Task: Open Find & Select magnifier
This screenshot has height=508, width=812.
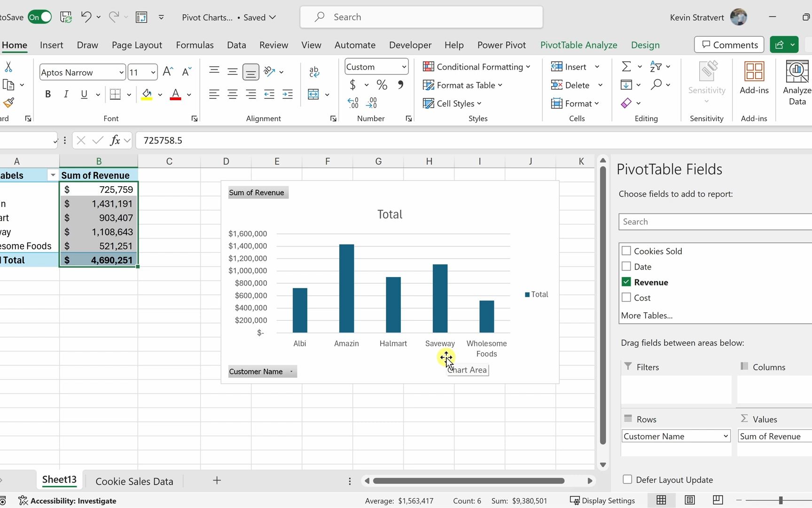Action: tap(656, 85)
